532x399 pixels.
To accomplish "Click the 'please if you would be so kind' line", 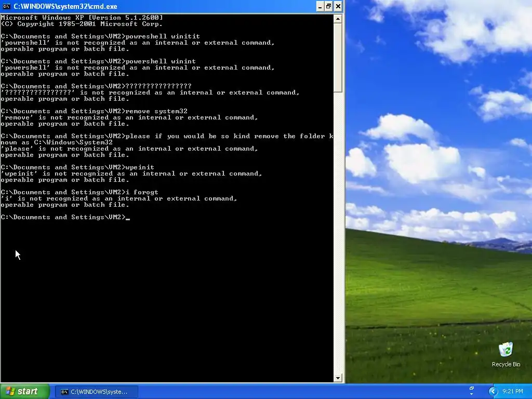I will (x=167, y=136).
